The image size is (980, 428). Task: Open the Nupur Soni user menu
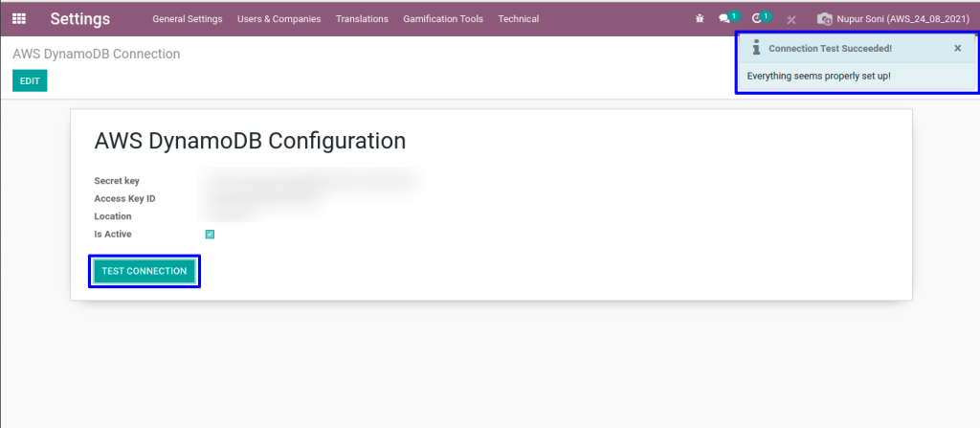894,19
